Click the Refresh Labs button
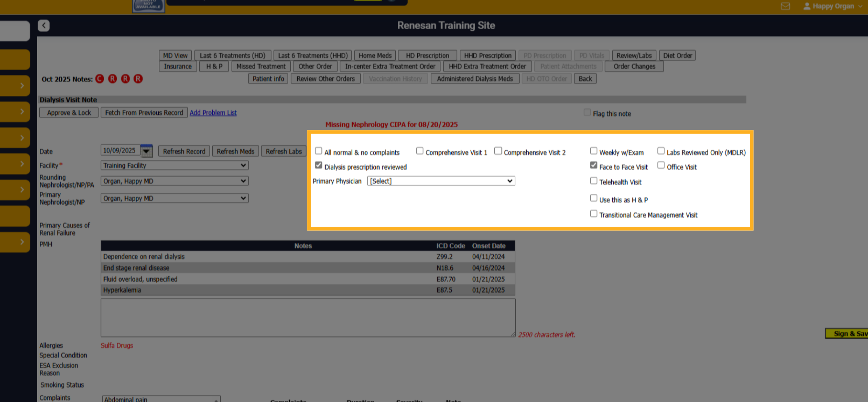This screenshot has width=868, height=402. point(284,151)
